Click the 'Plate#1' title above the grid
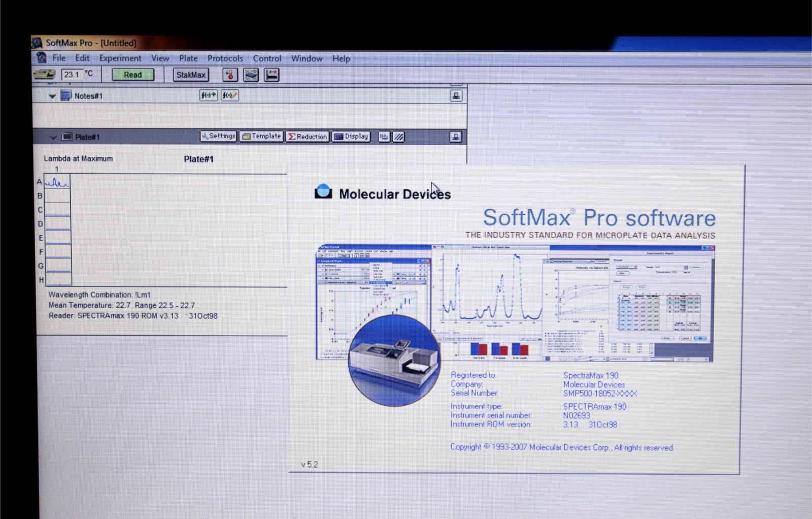 [198, 159]
